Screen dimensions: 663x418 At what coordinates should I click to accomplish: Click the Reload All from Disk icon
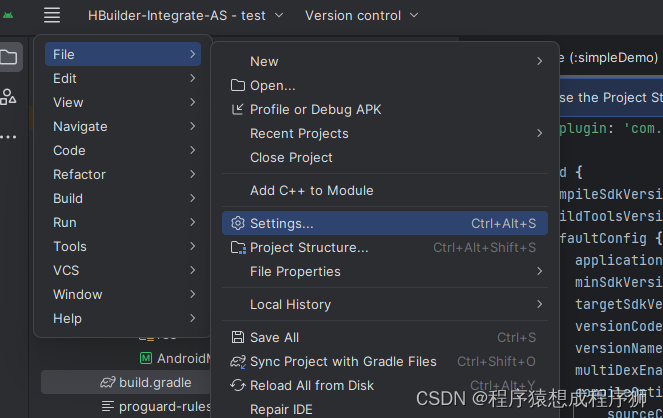(238, 386)
